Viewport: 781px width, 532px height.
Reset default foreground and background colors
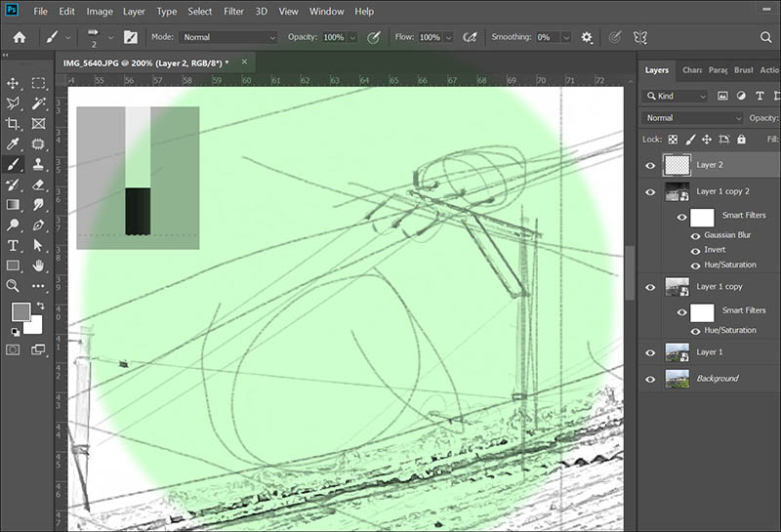coord(16,332)
